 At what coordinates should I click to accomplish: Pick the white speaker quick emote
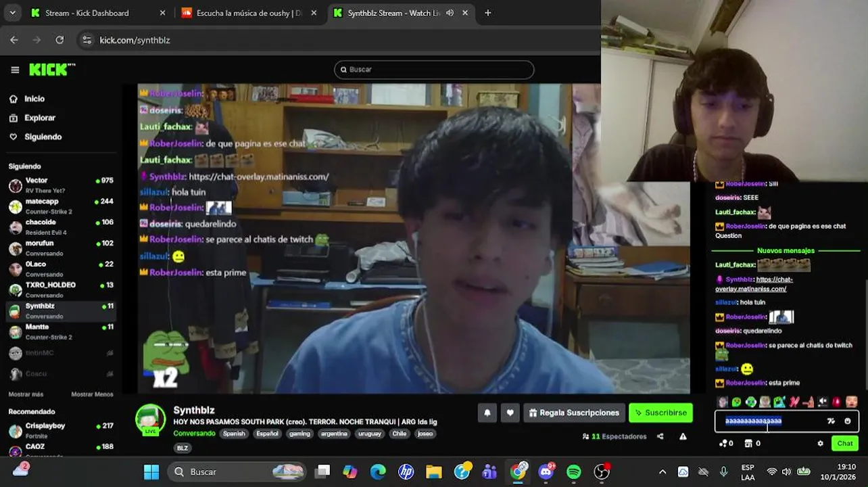click(823, 402)
